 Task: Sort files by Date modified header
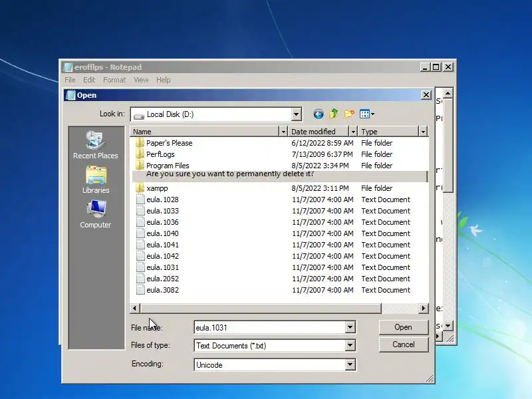[x=319, y=131]
